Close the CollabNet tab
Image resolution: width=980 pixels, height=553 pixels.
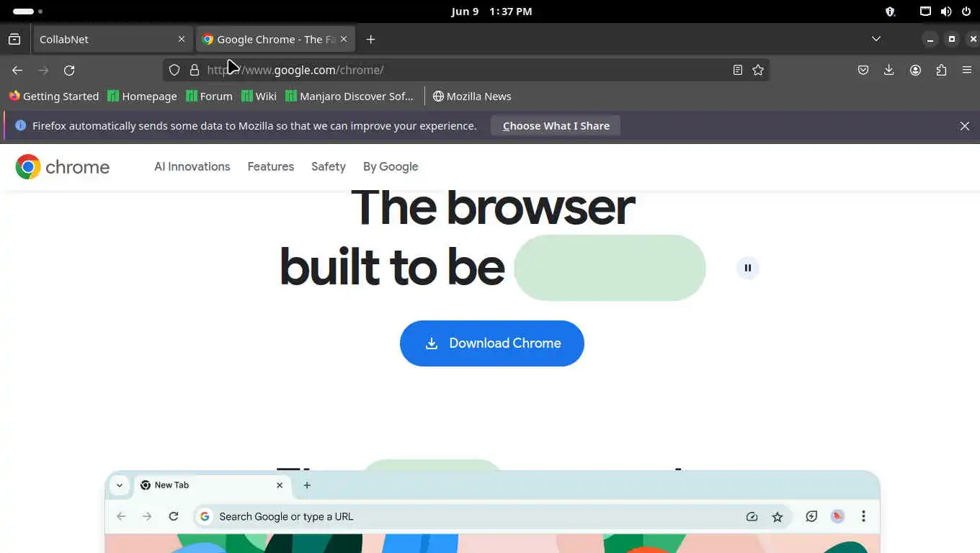pos(182,39)
